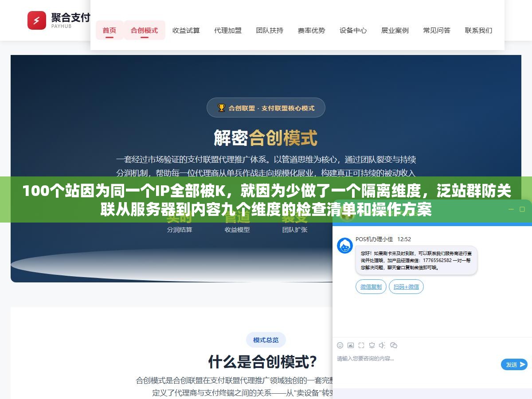Click the 聚合支付 brand name text
This screenshot has height=399, width=532.
70,17
